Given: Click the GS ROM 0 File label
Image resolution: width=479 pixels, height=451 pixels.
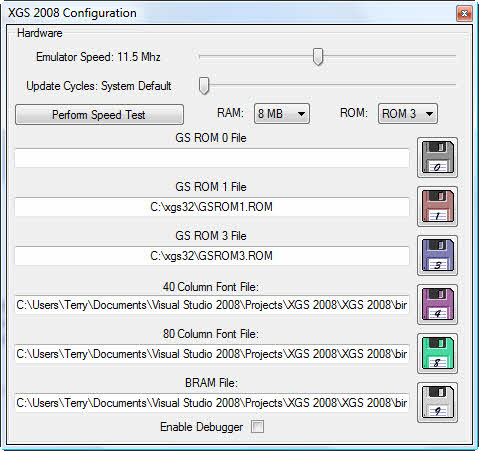Looking at the screenshot, I should tap(211, 138).
